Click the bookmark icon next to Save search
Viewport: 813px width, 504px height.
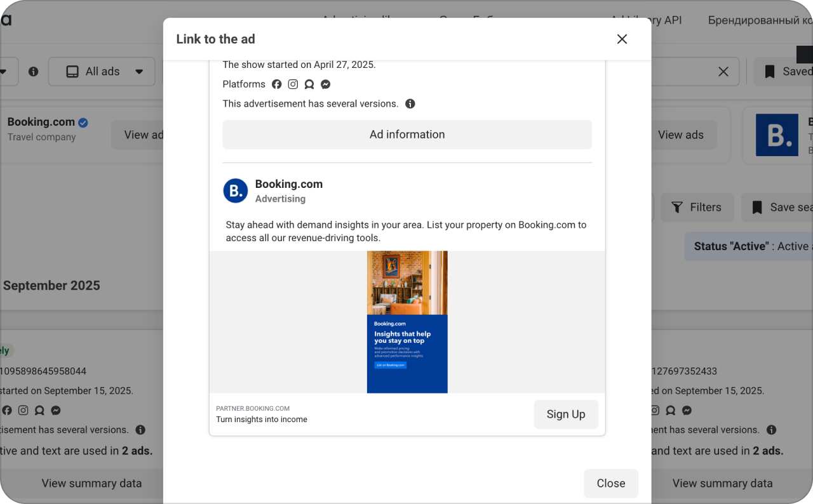click(x=757, y=207)
